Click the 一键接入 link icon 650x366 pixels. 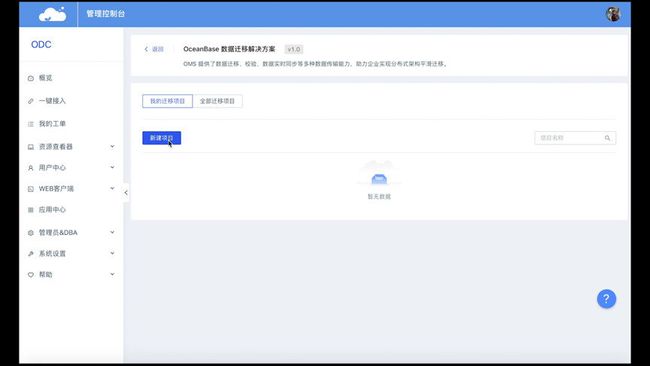click(31, 101)
